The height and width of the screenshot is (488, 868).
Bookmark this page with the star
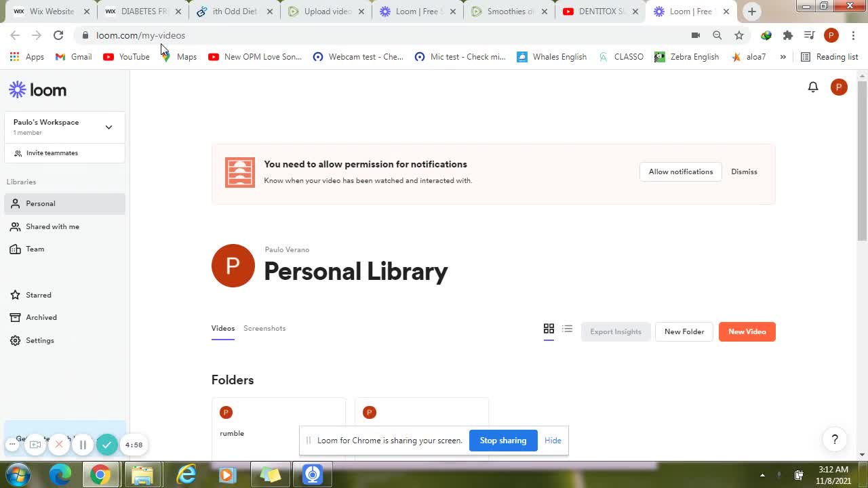[739, 35]
